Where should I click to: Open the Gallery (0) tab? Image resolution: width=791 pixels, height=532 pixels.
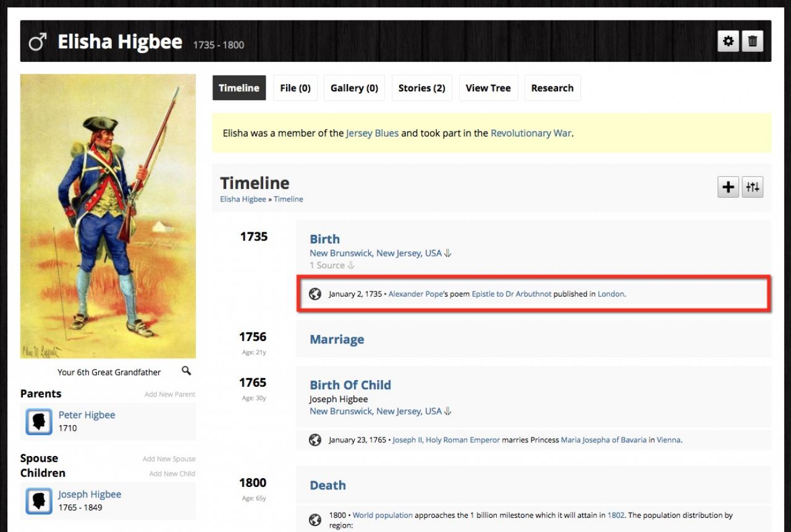[x=354, y=88]
